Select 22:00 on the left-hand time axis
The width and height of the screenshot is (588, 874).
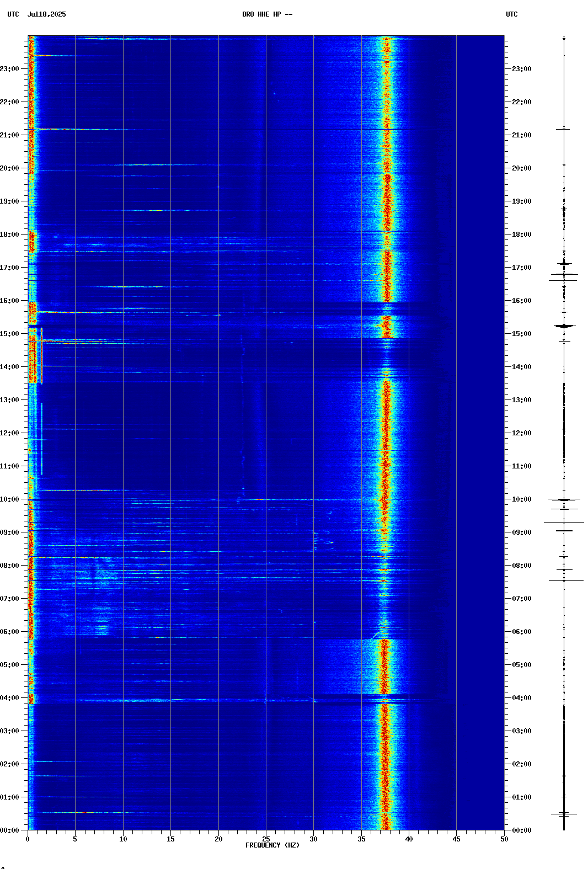pos(10,102)
